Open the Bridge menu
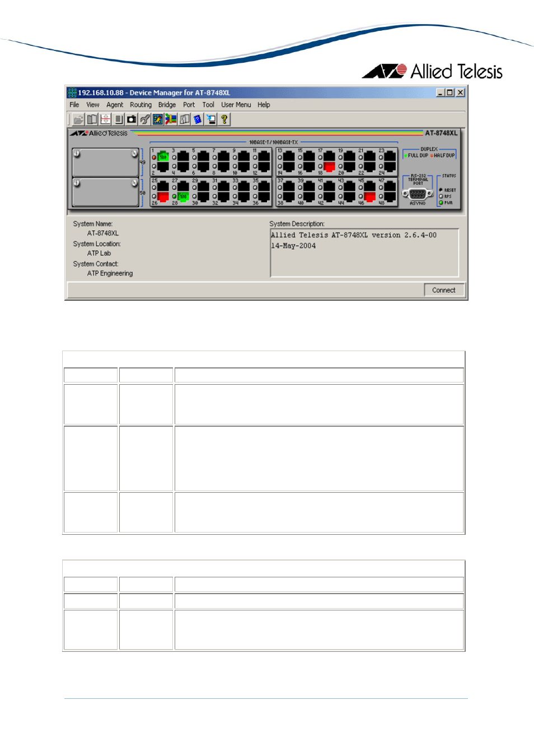This screenshot has height=756, width=534. pos(167,105)
